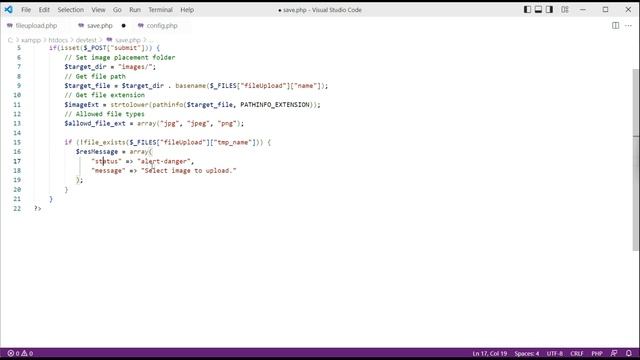
Task: Open the notifications bell icon
Action: (x=629, y=353)
